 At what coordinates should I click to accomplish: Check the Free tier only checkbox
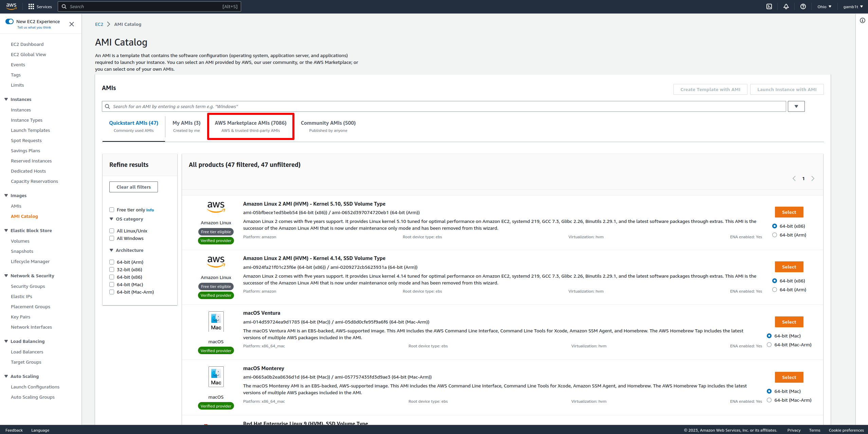pos(112,210)
